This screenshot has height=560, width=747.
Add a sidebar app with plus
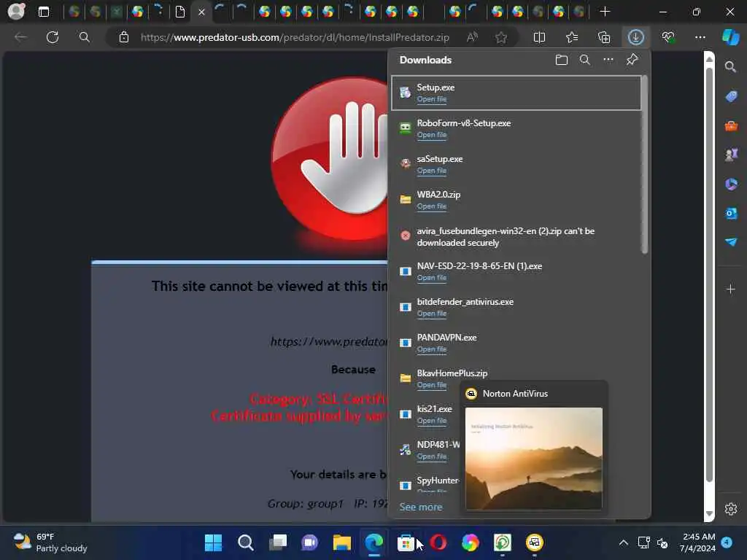click(x=731, y=289)
